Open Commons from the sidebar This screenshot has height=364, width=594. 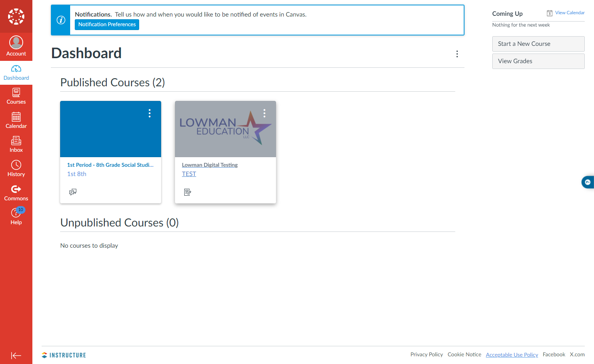pos(16,193)
